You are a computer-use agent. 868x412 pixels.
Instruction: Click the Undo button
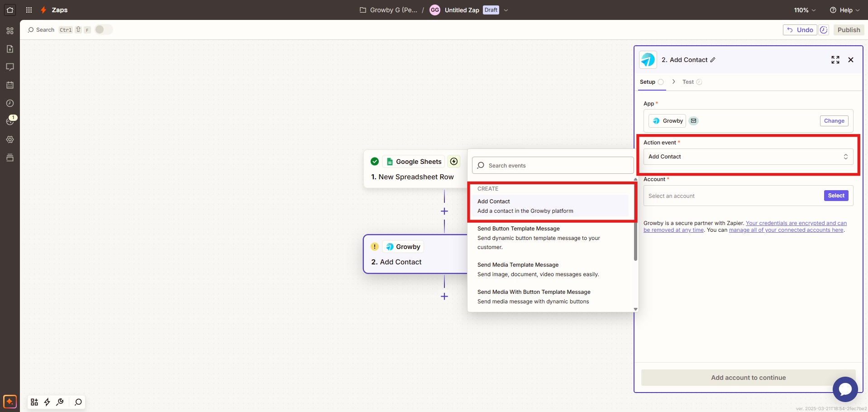pyautogui.click(x=800, y=30)
